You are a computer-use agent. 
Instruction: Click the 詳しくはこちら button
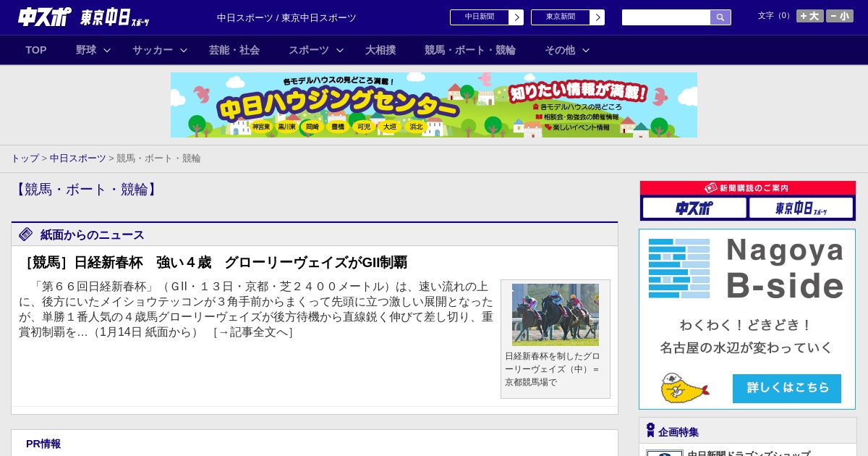coord(787,389)
